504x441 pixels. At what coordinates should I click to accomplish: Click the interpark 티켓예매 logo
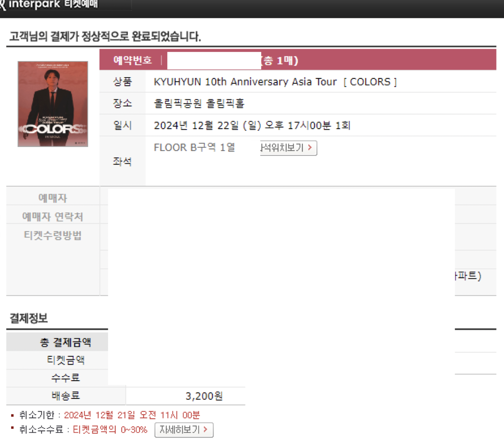pos(49,4)
